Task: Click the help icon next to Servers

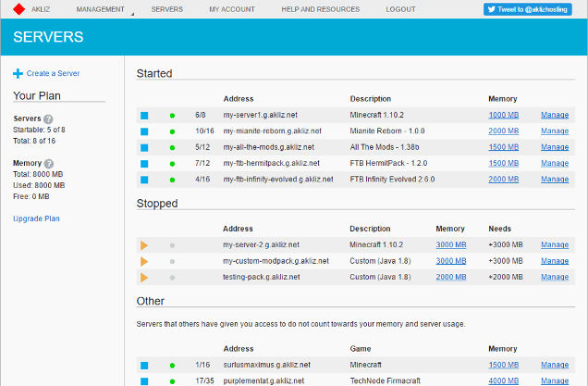Action: [x=48, y=118]
